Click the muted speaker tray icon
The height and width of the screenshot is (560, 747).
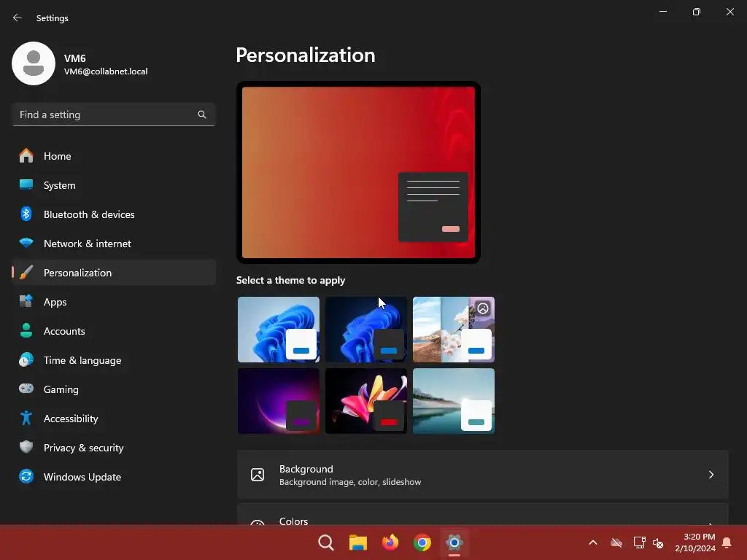[x=658, y=542]
